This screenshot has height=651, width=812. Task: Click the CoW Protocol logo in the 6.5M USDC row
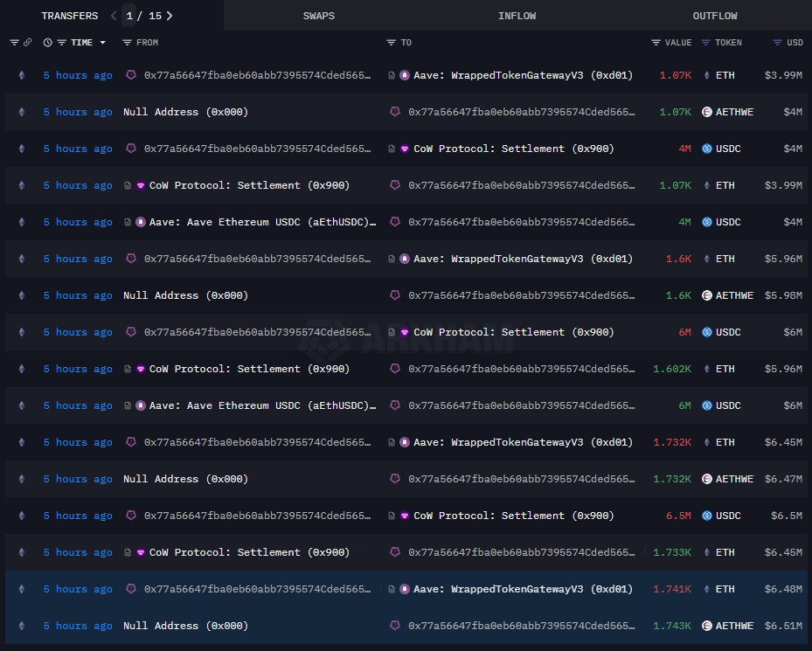405,516
